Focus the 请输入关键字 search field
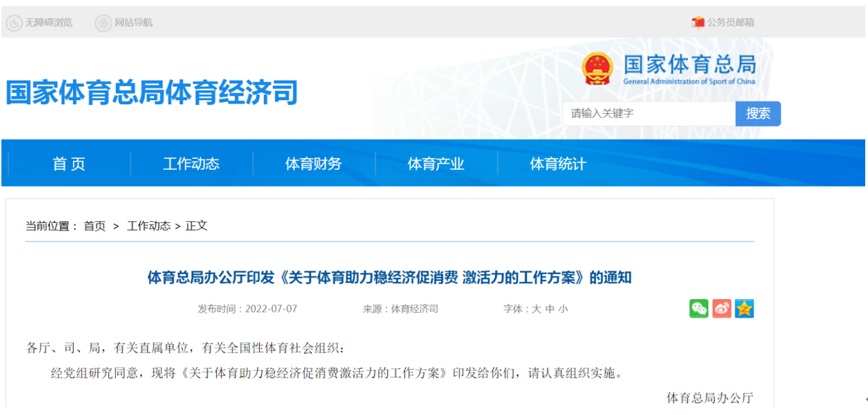The image size is (868, 415). (x=649, y=114)
